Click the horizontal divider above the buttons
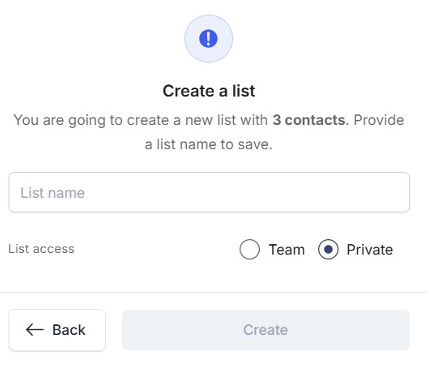This screenshot has height=371, width=434. [213, 293]
